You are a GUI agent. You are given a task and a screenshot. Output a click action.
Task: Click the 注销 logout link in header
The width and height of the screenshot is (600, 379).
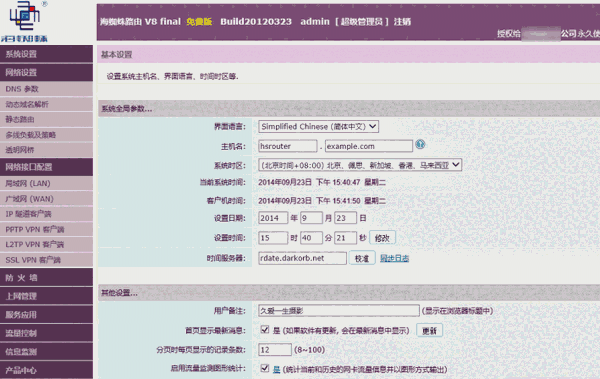click(x=402, y=21)
